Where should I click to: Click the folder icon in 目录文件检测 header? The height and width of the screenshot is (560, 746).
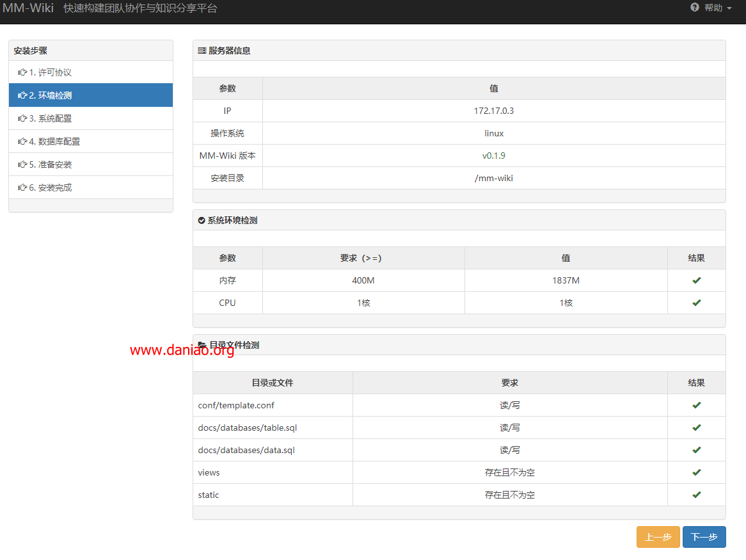click(202, 345)
